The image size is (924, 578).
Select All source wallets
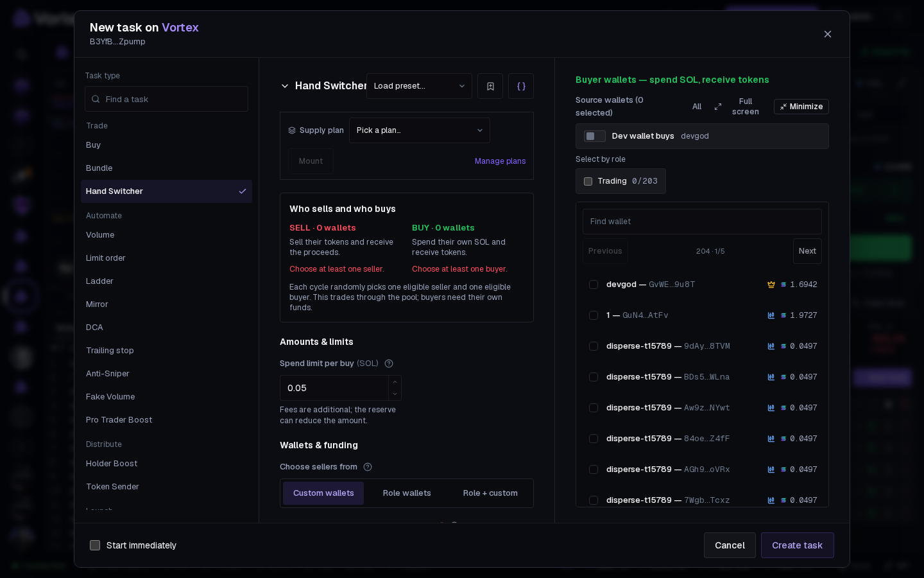(697, 107)
